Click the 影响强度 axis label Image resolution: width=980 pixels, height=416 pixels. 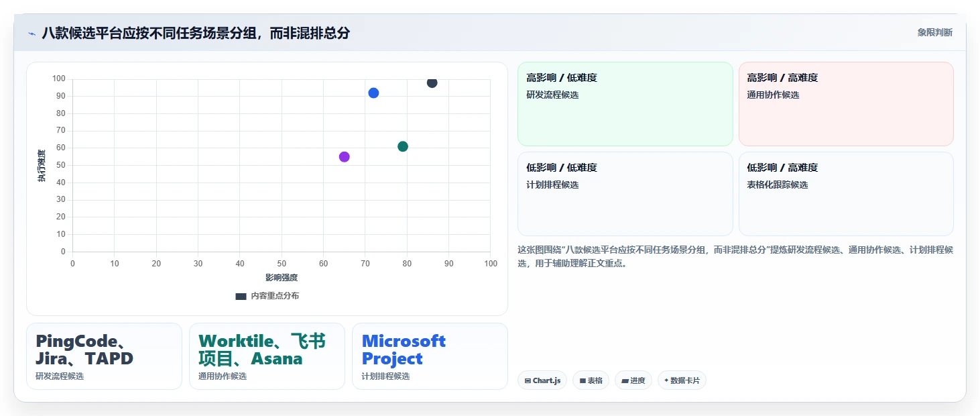[282, 277]
